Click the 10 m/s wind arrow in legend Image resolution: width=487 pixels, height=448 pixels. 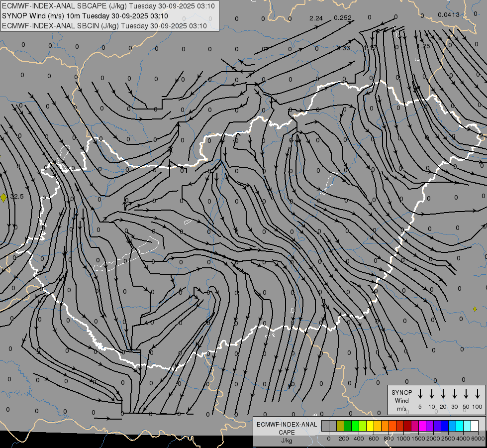432,394
